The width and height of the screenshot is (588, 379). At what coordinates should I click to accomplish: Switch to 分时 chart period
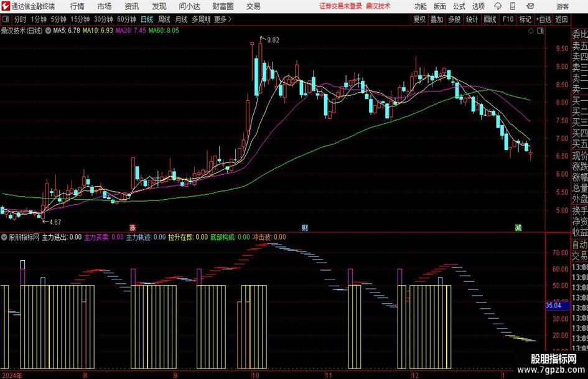21,19
